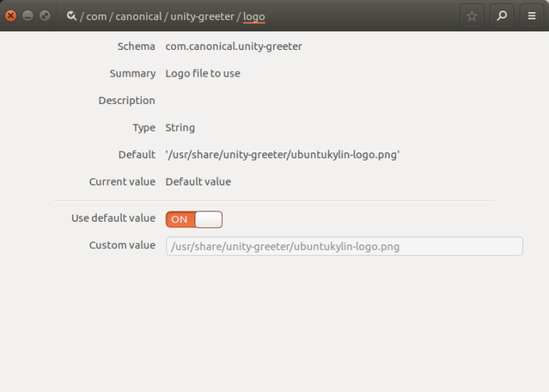The width and height of the screenshot is (549, 392).
Task: Turn off the Use default value switch
Action: tap(194, 219)
